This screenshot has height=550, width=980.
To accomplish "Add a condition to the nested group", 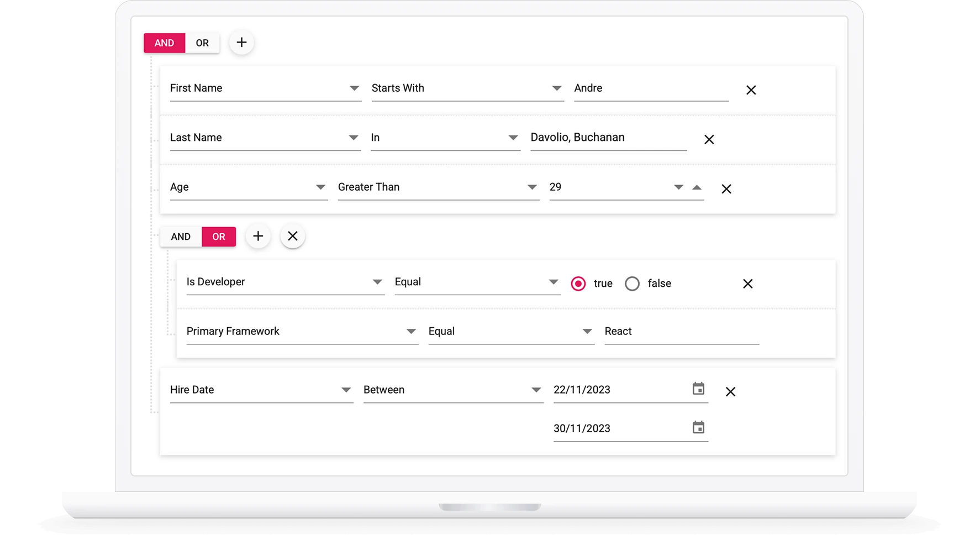I will tap(258, 237).
